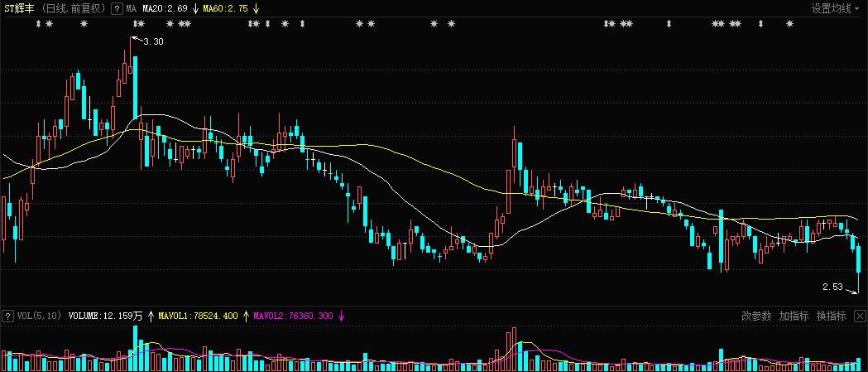Select the ST辉丰 stock name
This screenshot has height=372, width=868.
(x=19, y=8)
